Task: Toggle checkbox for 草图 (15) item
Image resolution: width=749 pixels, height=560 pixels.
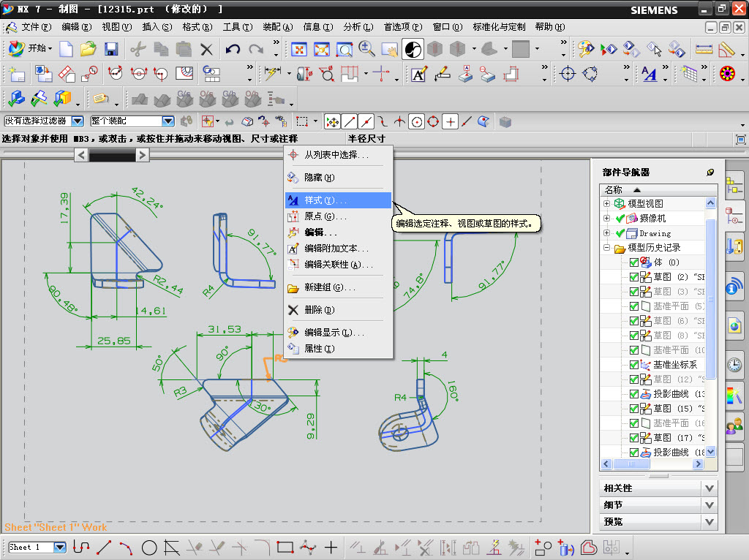Action: 633,409
